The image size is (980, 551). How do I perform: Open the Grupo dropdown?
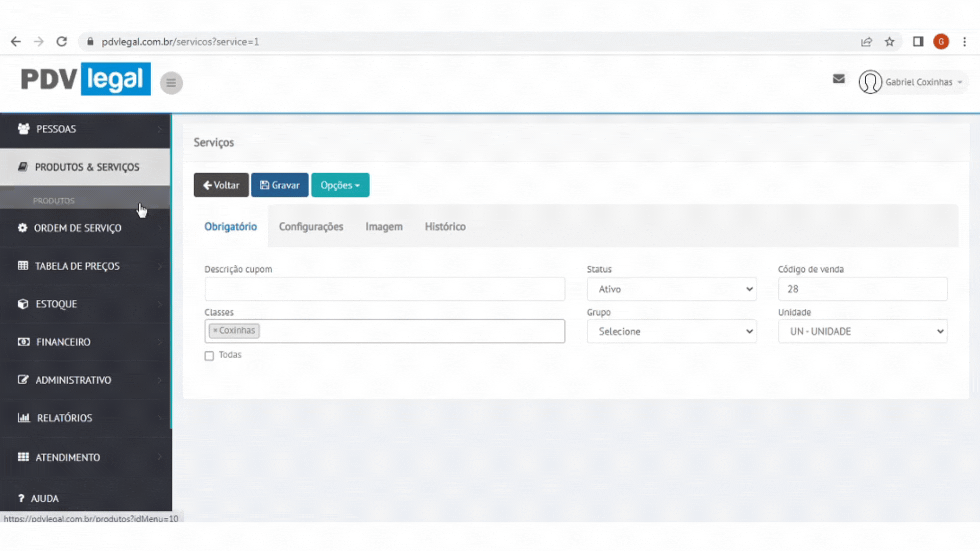tap(671, 332)
